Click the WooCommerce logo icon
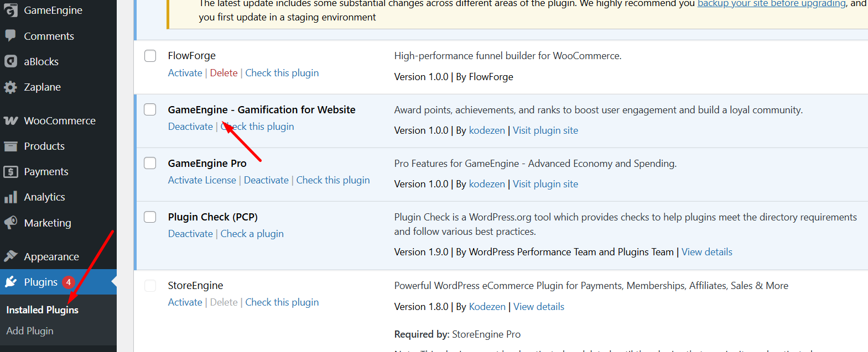This screenshot has width=868, height=352. 11,120
